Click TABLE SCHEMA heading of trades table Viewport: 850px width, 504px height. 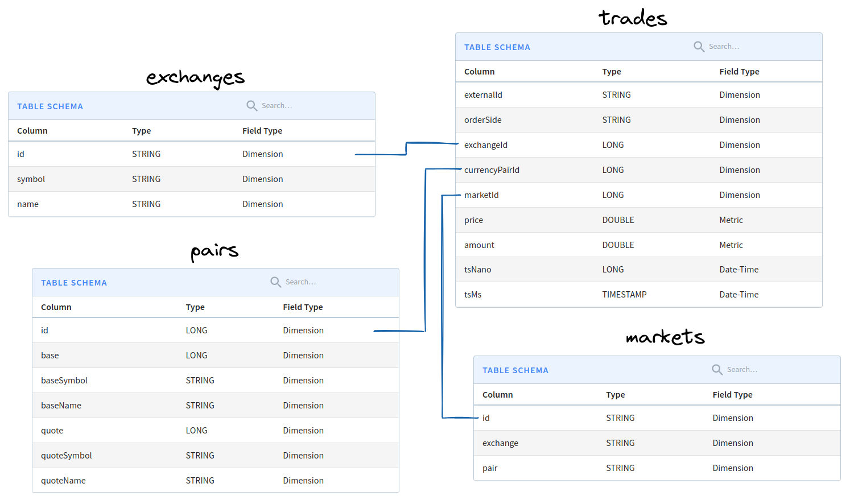click(x=497, y=47)
